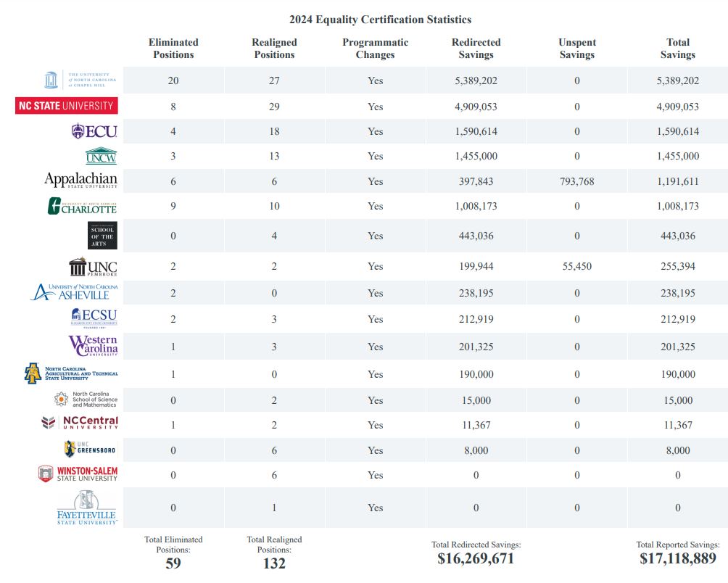The width and height of the screenshot is (728, 583).
Task: Select UNCW realigned positions value 13
Action: [274, 156]
